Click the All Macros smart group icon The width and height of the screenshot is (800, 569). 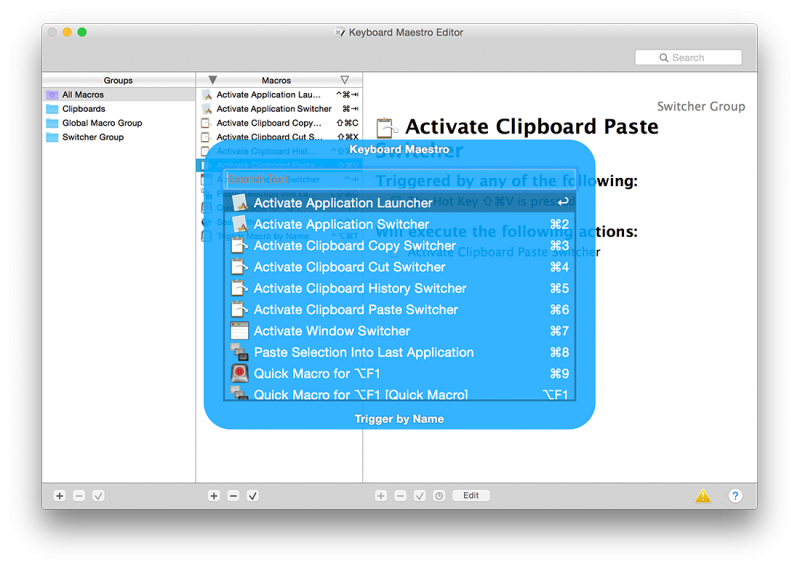click(x=52, y=95)
